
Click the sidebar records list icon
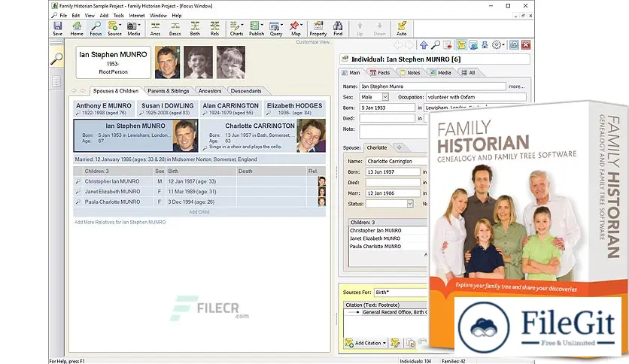56,81
